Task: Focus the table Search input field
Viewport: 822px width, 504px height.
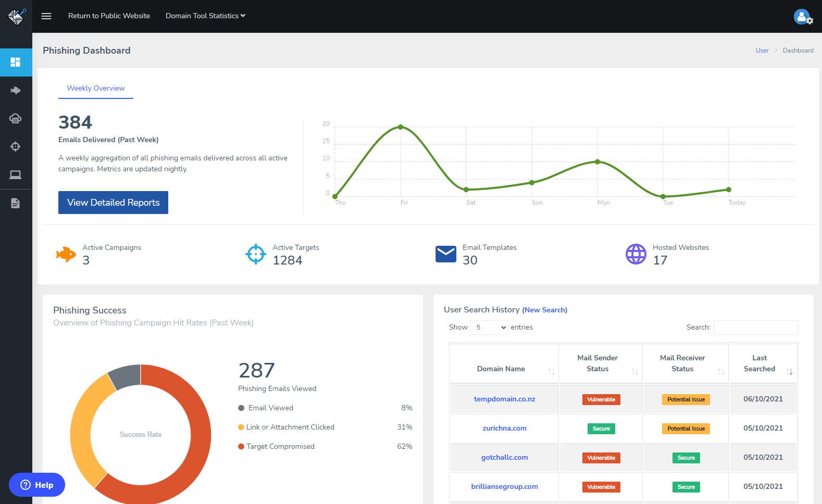Action: [x=755, y=327]
